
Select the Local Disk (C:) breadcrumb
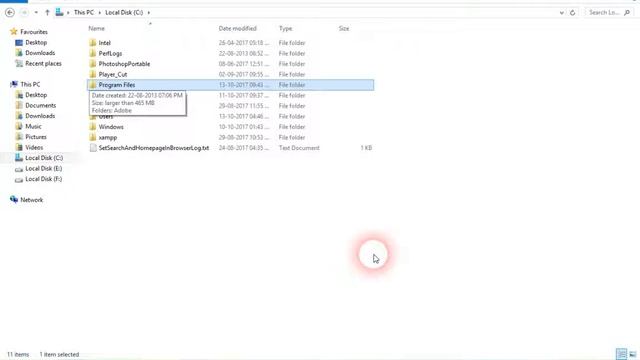point(124,13)
